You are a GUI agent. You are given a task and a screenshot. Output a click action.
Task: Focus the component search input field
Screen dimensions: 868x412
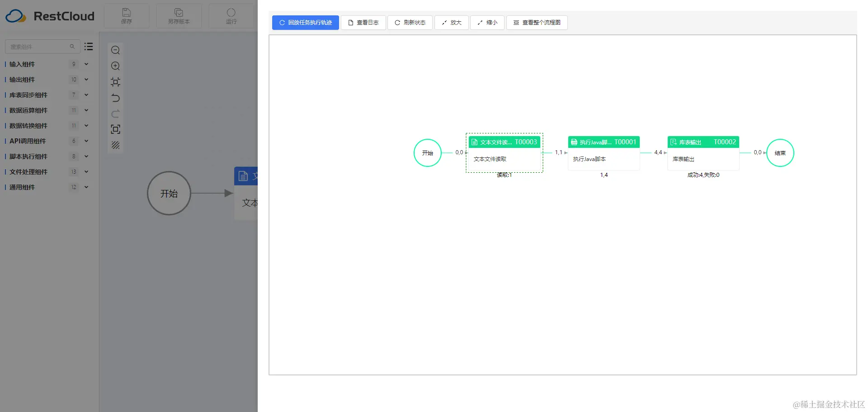42,47
